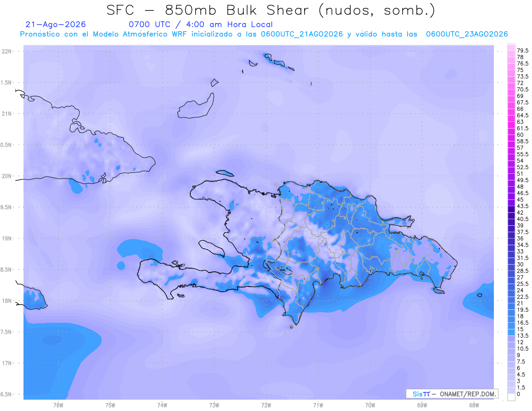Click the "70W" longitude label
This screenshot has width=532, height=411.
point(370,405)
